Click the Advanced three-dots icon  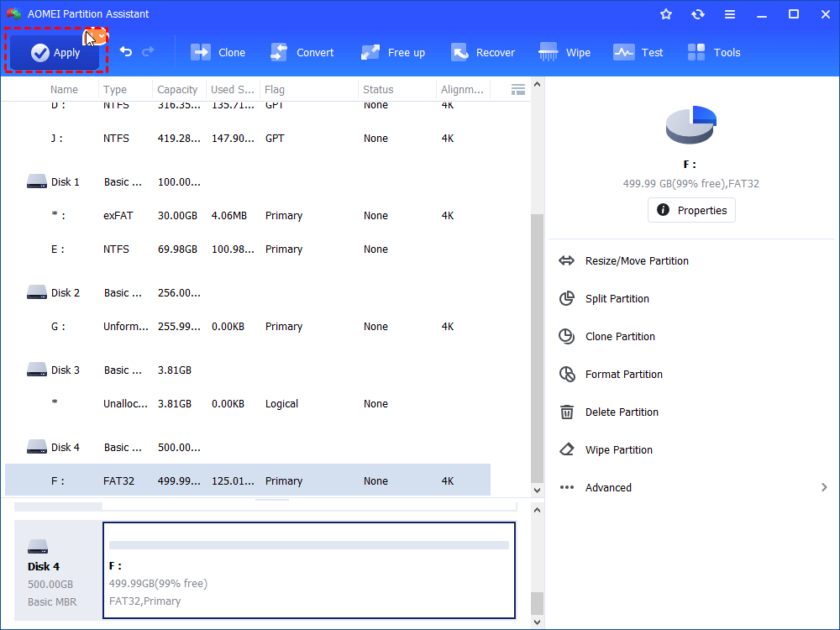[567, 487]
